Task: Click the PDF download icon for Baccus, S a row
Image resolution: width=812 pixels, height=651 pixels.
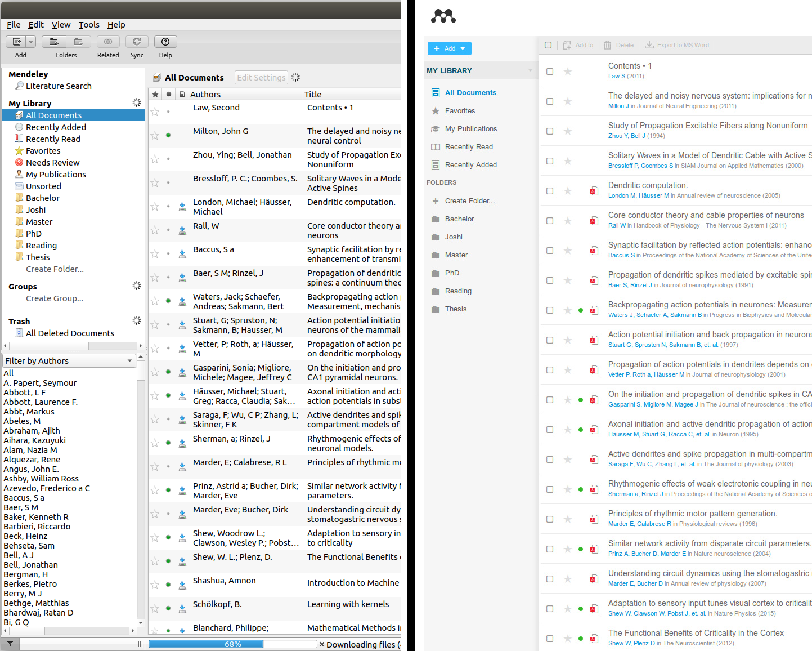Action: tap(182, 254)
